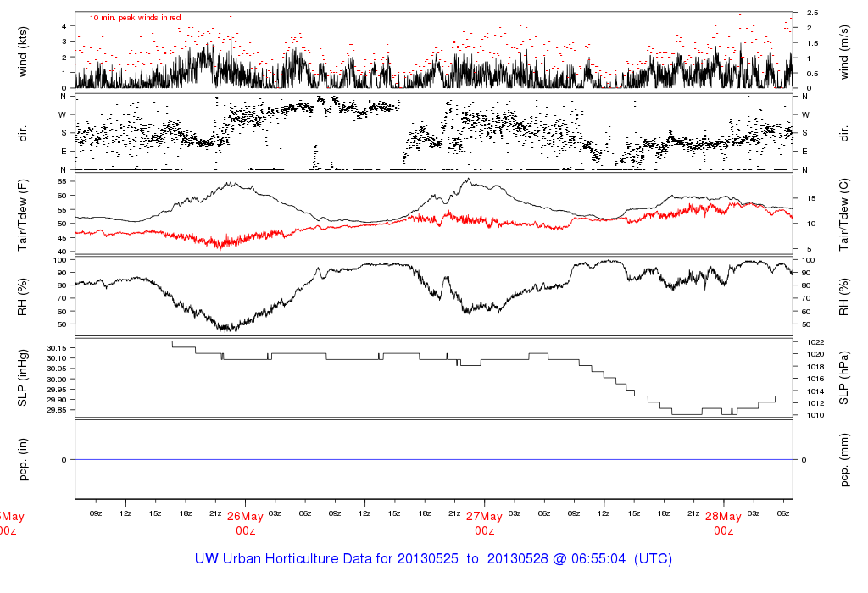Jump to the 28May 00z time marker
868x593 pixels.
(x=723, y=524)
